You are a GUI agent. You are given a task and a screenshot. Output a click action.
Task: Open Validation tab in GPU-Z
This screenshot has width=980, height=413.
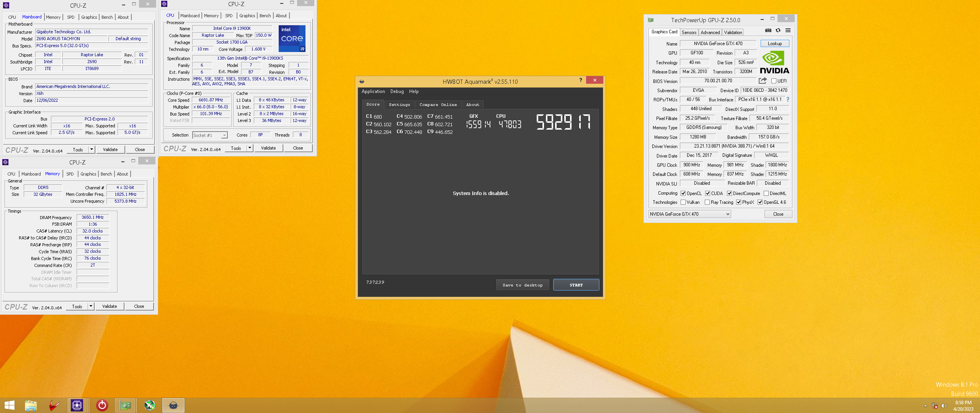[x=733, y=33]
